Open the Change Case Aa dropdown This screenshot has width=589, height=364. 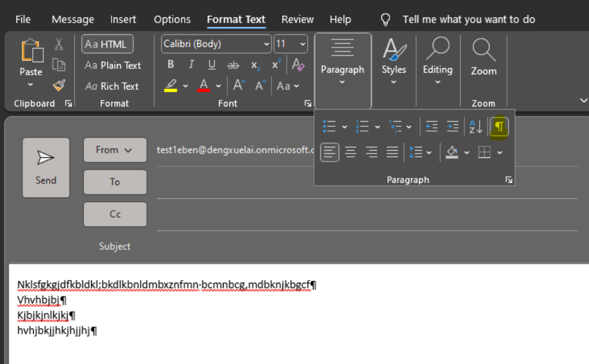pos(288,86)
